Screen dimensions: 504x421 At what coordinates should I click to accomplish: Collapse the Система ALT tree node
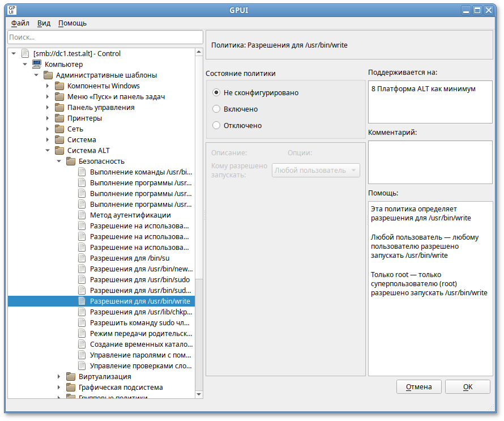48,151
